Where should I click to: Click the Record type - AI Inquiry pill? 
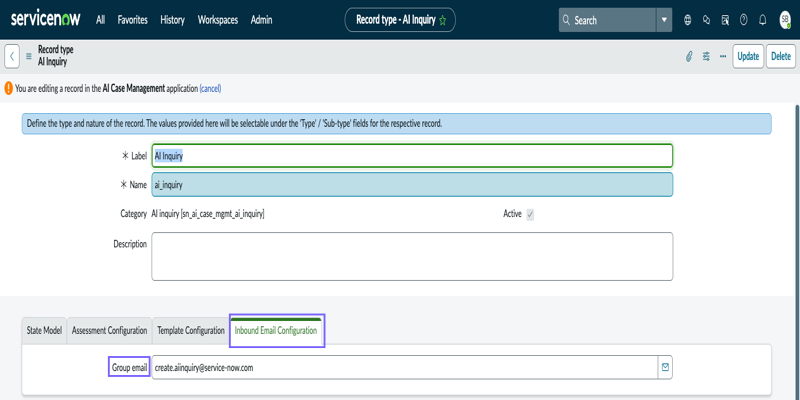click(x=400, y=20)
